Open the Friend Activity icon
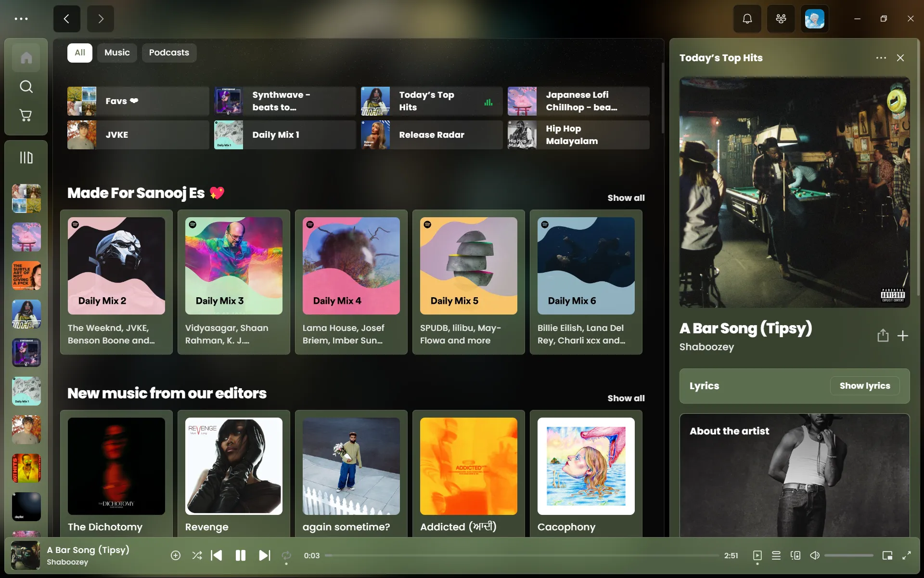Image resolution: width=924 pixels, height=578 pixels. tap(781, 19)
